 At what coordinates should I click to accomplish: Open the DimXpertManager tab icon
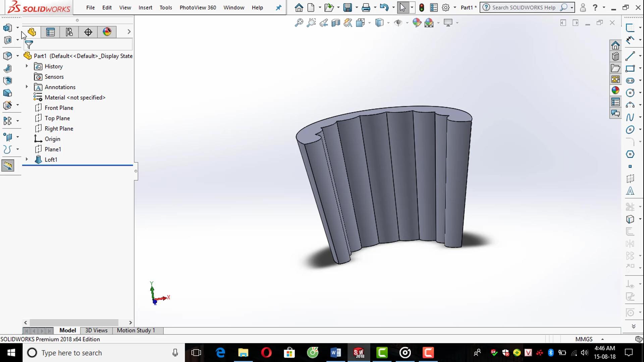pos(88,32)
